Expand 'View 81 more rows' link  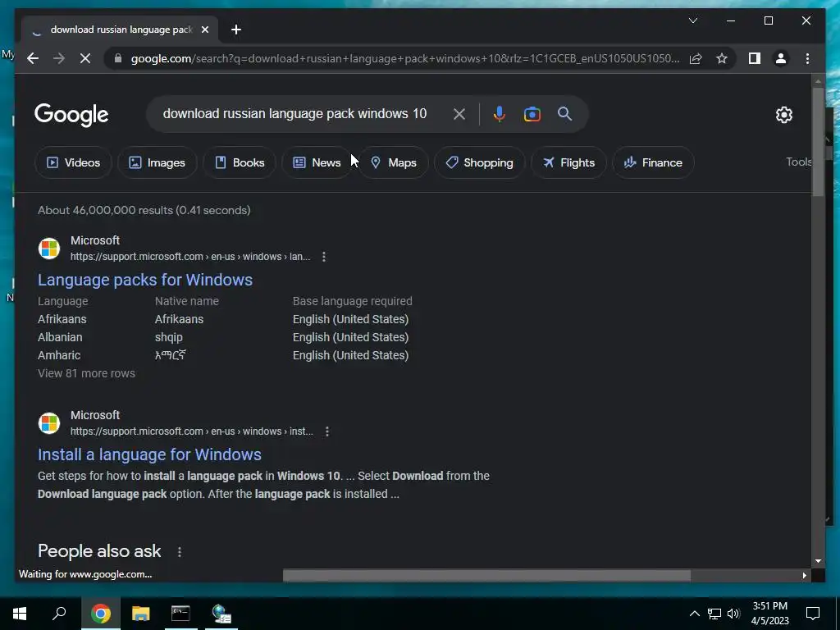tap(86, 373)
